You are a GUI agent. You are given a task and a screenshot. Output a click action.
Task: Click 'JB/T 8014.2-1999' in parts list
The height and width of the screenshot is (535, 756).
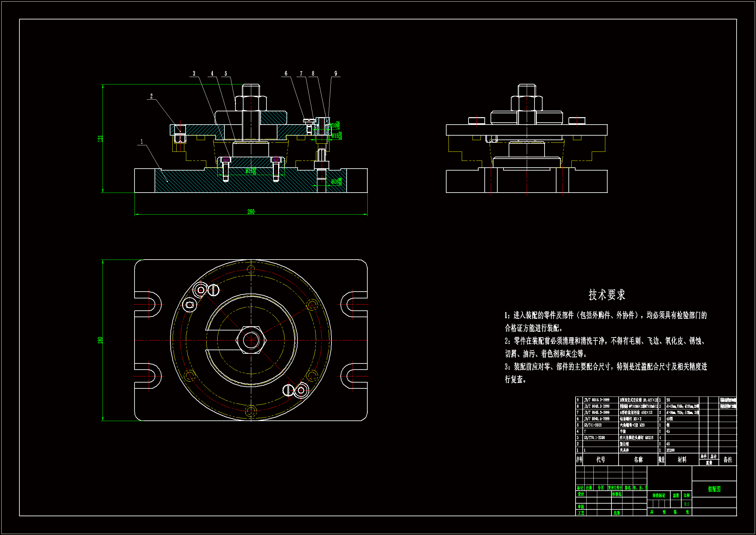point(597,400)
